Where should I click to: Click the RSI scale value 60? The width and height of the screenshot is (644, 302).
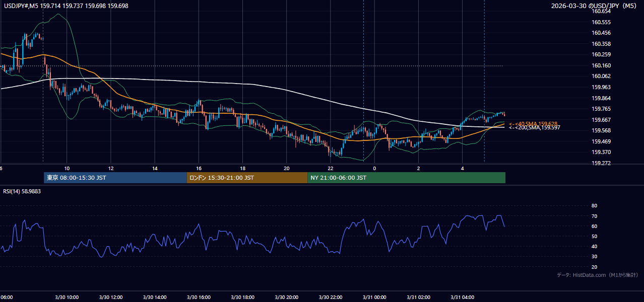click(x=594, y=226)
